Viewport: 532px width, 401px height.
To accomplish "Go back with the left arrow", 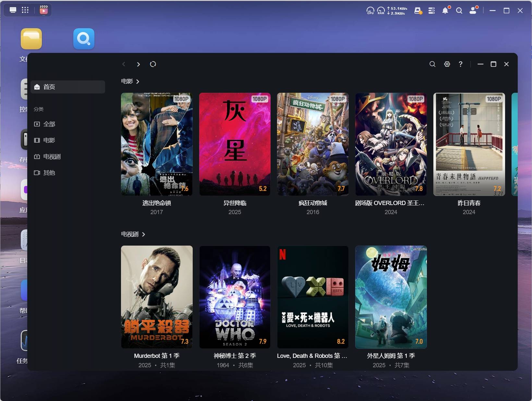I will pyautogui.click(x=124, y=64).
